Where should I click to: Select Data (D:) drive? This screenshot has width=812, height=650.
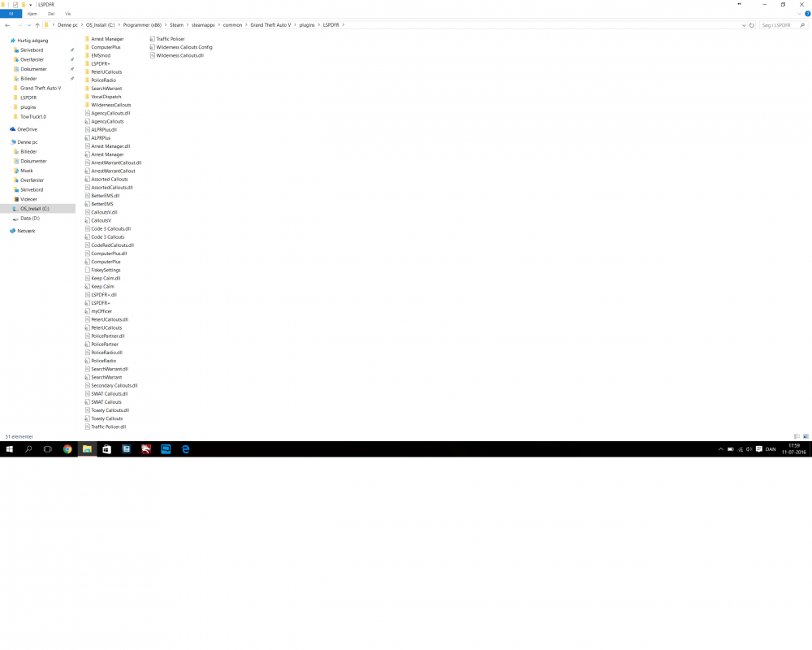pos(29,219)
